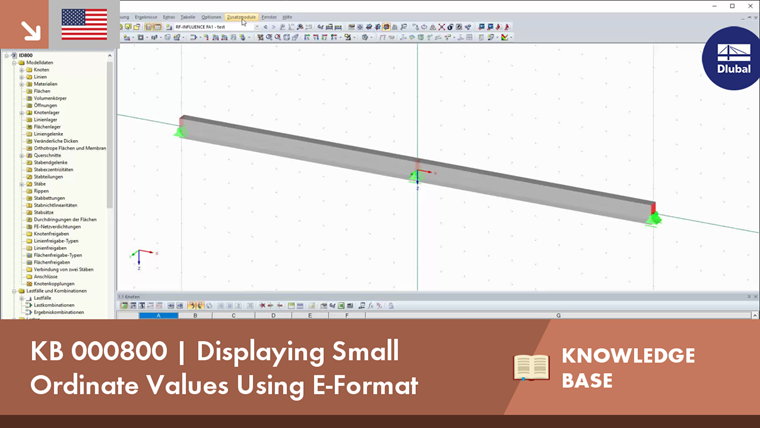Expand the Knotenlager tree node
The width and height of the screenshot is (760, 428).
pos(22,113)
